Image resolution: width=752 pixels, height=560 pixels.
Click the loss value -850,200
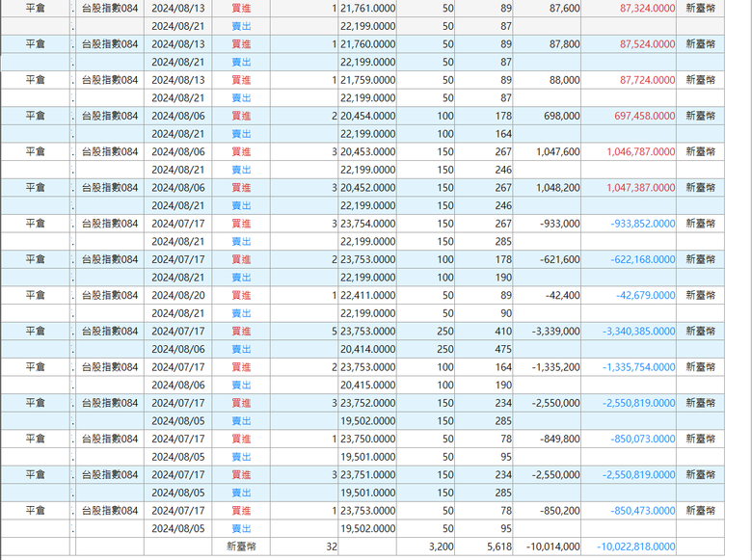point(560,511)
